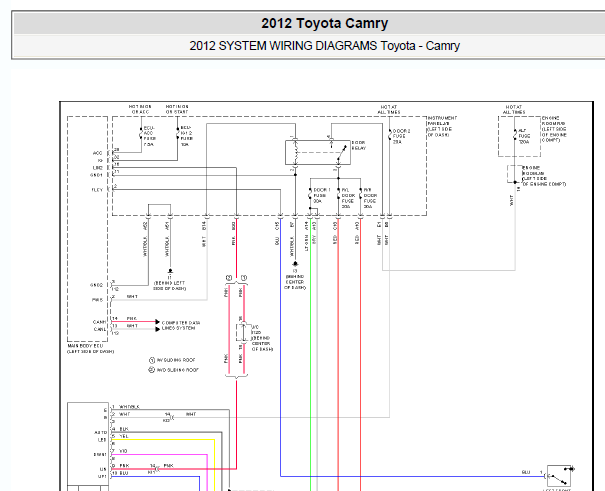
Task: Click the door relay switch contact symbol
Action: (x=341, y=153)
